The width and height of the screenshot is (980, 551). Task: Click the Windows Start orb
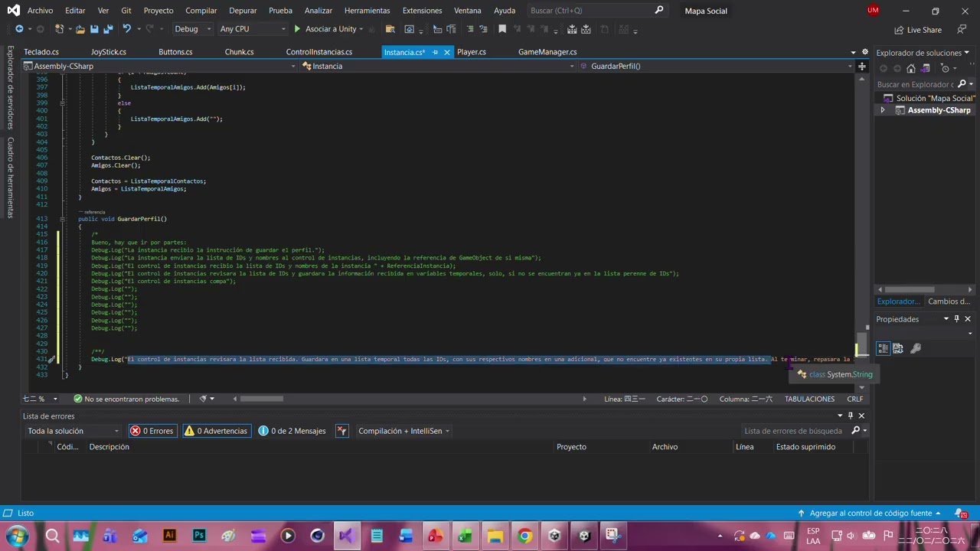(17, 536)
